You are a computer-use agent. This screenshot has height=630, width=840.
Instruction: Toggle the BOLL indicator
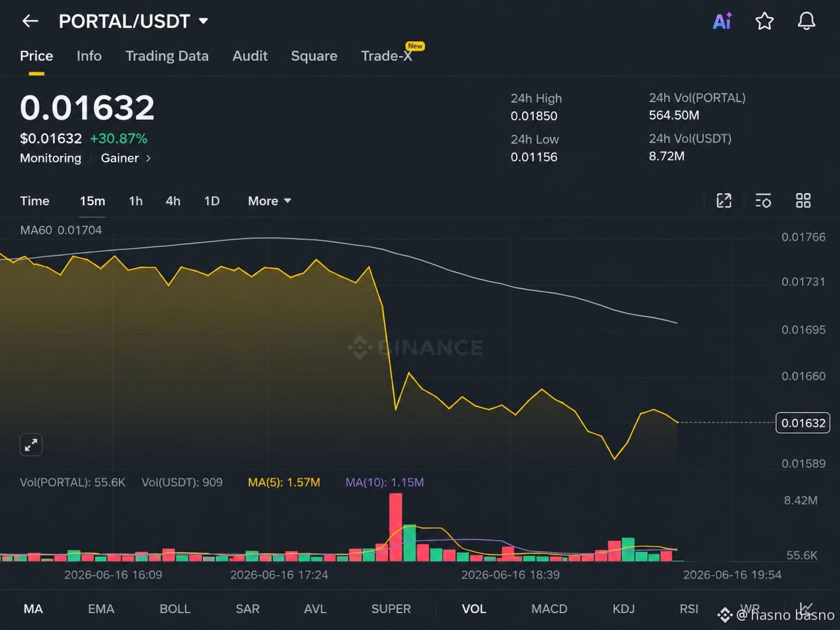175,609
